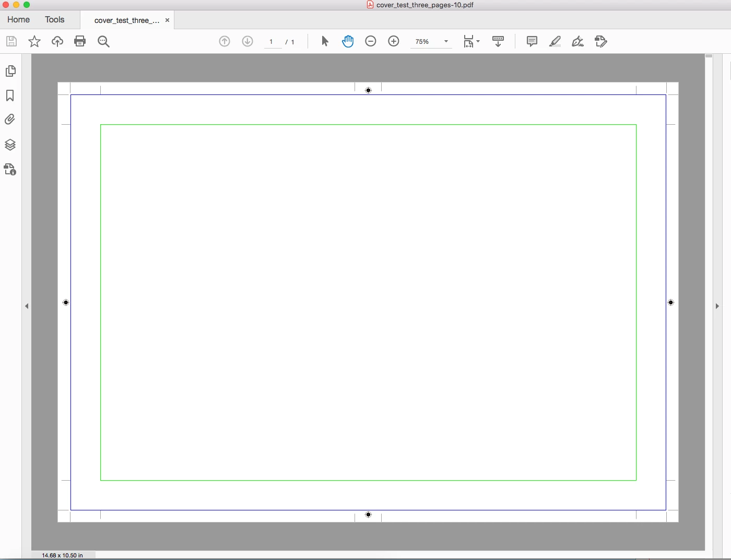The width and height of the screenshot is (731, 560).
Task: Upload file with cloud arrow icon
Action: tap(57, 41)
